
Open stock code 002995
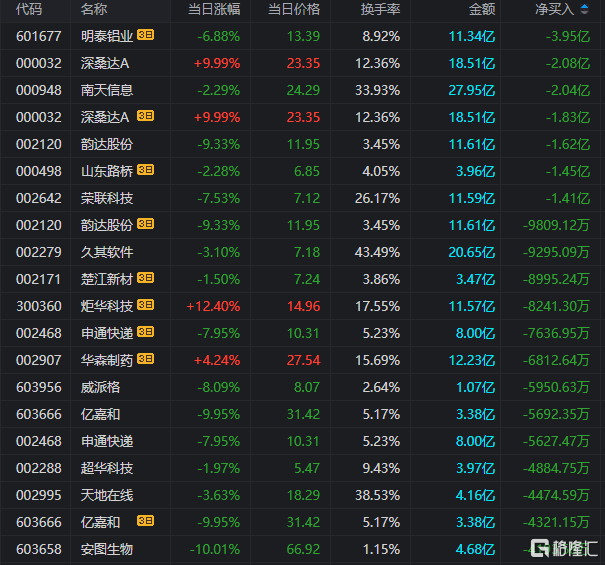tap(39, 496)
